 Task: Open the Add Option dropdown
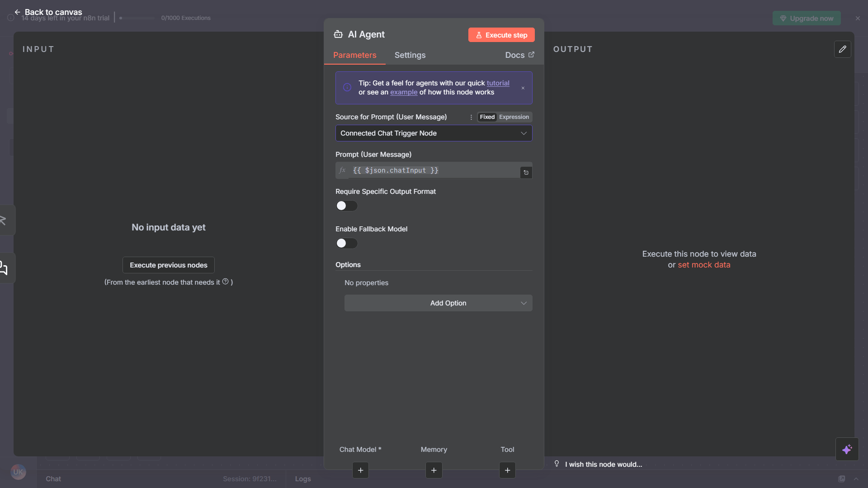[438, 303]
